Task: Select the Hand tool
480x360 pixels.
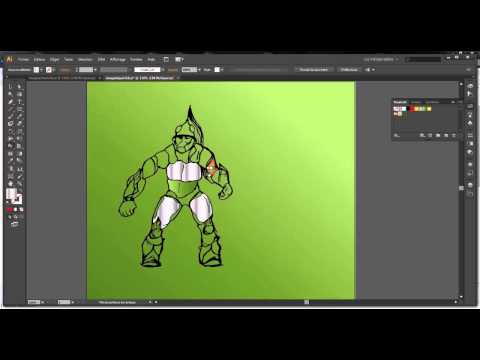Action: tap(10, 184)
